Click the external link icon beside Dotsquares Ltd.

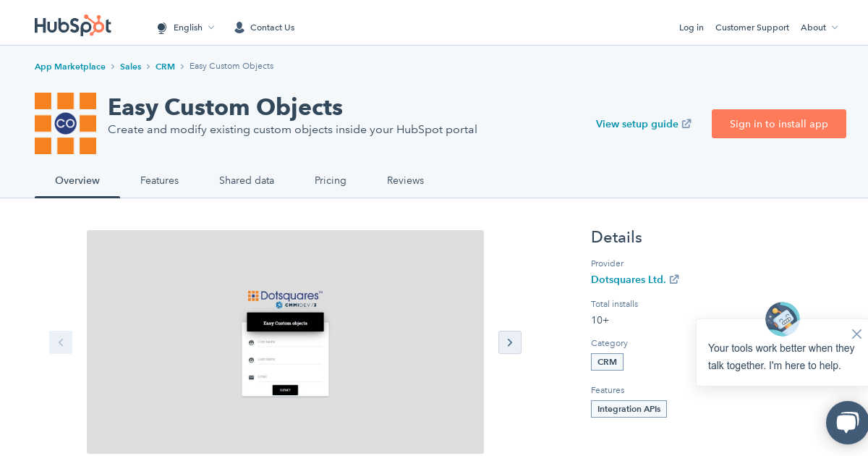point(674,279)
